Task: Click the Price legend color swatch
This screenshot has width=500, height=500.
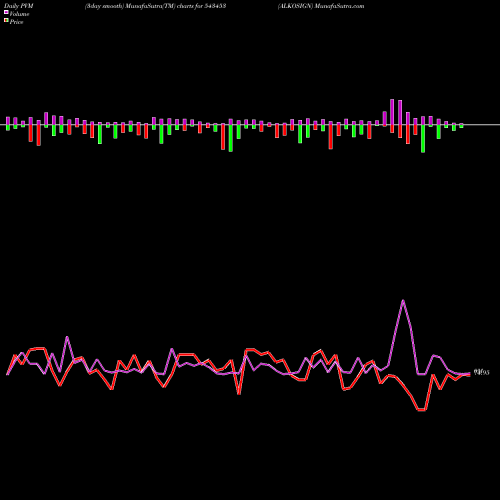Action: point(6,21)
